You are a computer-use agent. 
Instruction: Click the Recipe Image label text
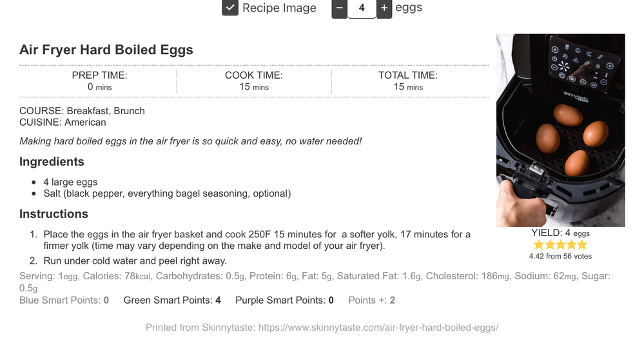point(279,8)
